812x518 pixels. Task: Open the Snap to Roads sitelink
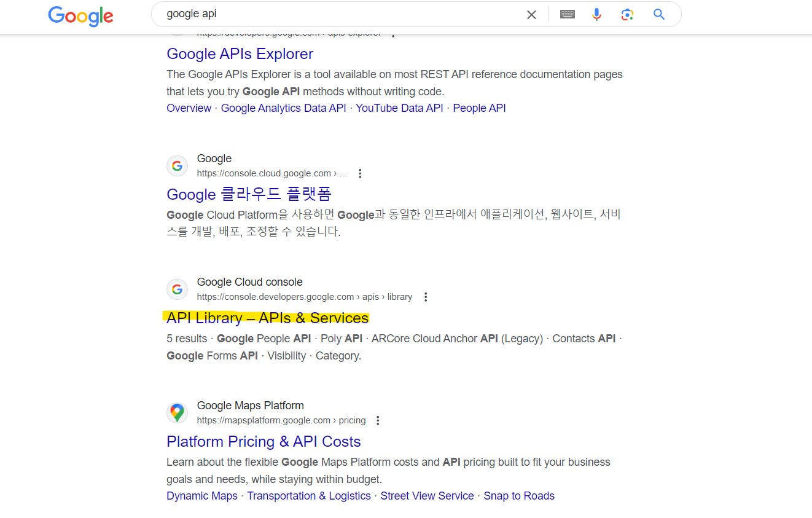(x=519, y=496)
